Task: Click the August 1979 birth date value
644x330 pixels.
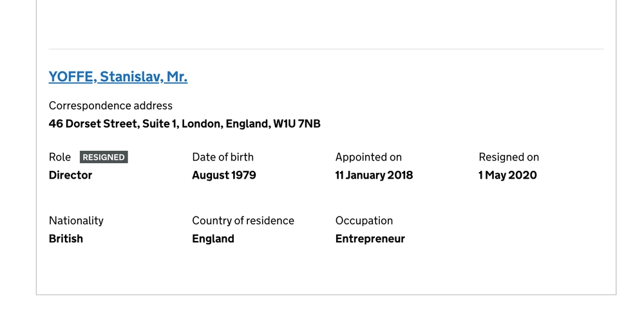Action: tap(224, 175)
